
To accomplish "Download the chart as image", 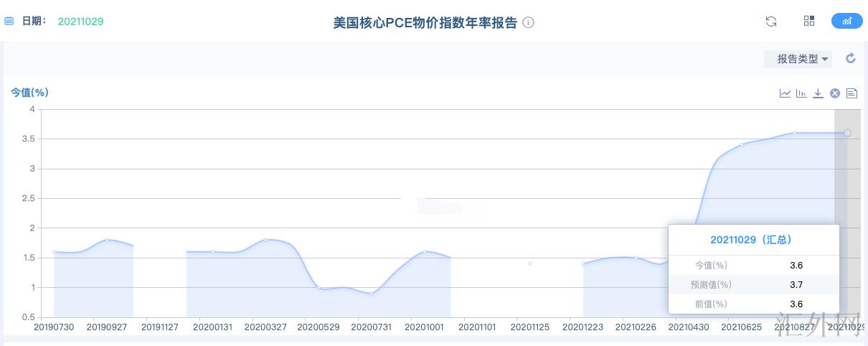I will [x=818, y=93].
